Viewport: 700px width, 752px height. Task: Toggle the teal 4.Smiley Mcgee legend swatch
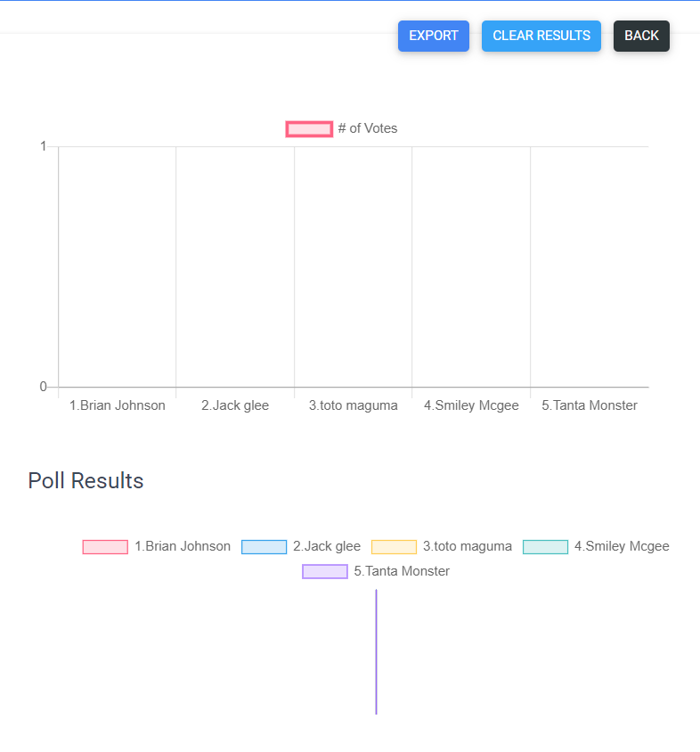pyautogui.click(x=545, y=547)
